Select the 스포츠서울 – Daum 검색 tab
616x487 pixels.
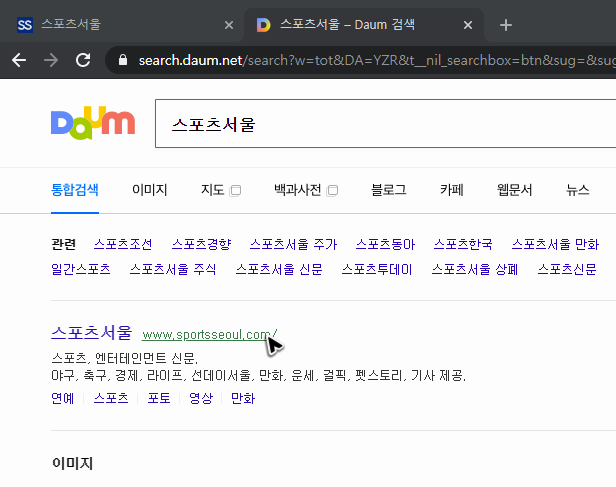click(364, 25)
